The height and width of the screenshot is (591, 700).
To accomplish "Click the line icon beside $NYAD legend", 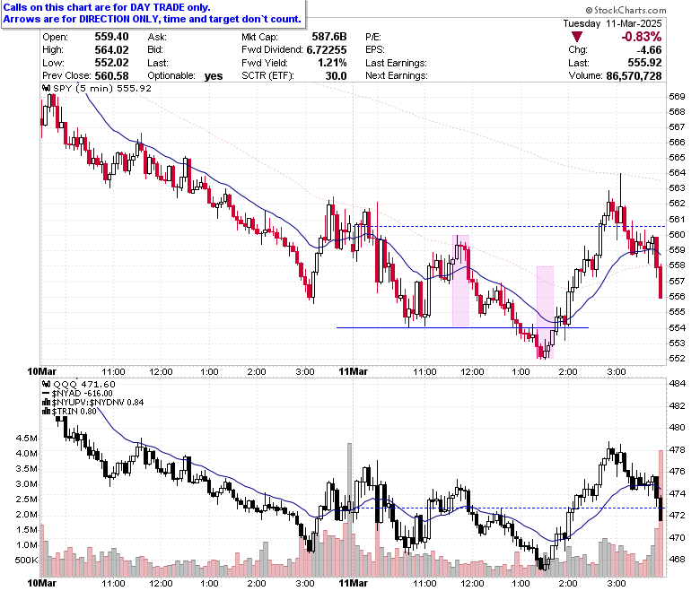I will 47,394.
